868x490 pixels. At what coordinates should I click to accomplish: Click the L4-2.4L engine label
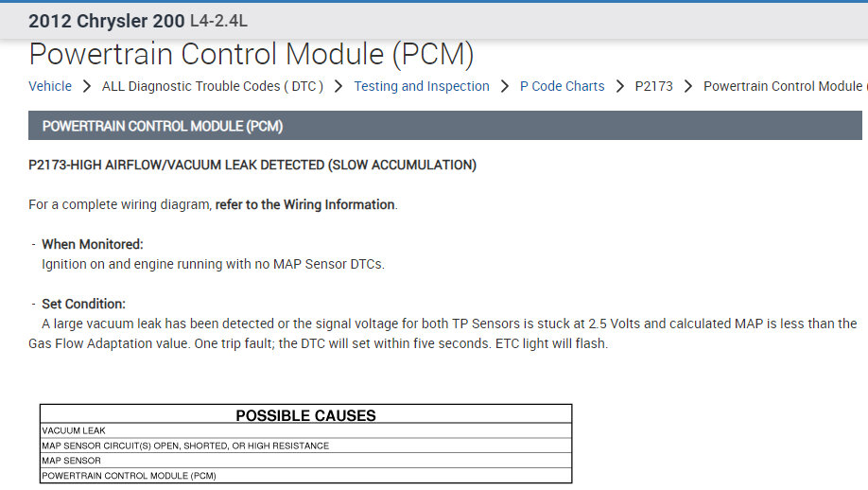pyautogui.click(x=218, y=20)
